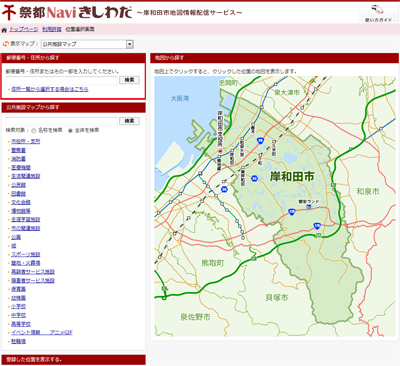Click the green expressway marker near 熊取町

254,258
